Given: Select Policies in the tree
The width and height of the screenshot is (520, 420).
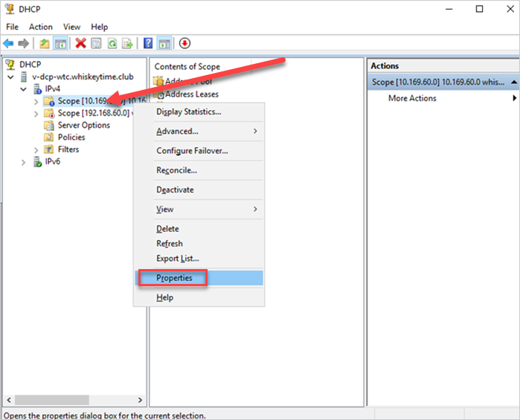Looking at the screenshot, I should [x=71, y=138].
